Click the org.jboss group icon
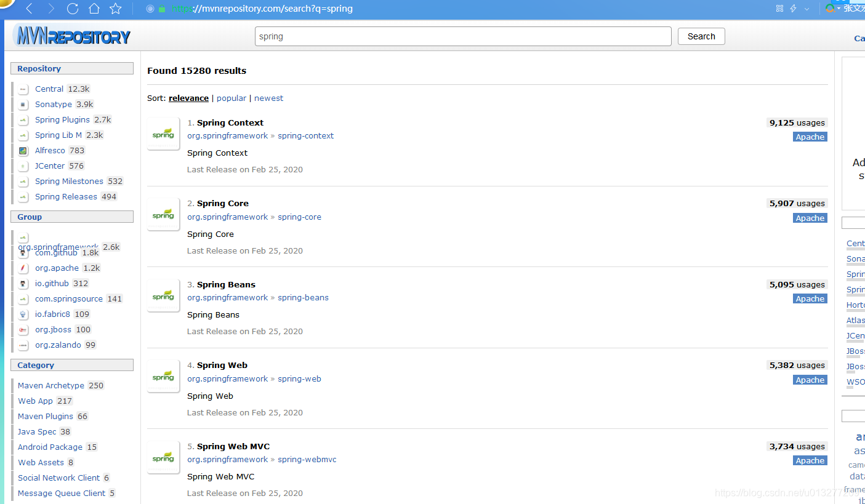865x504 pixels. click(23, 330)
